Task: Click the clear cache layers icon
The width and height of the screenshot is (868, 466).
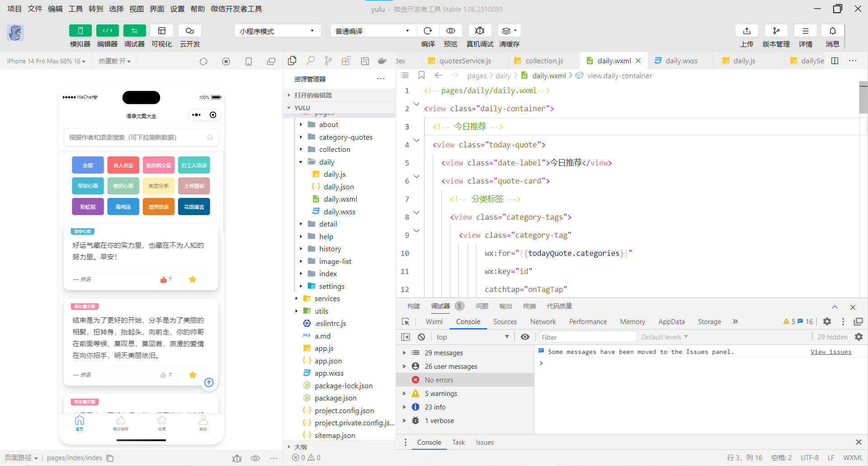Action: [x=509, y=31]
